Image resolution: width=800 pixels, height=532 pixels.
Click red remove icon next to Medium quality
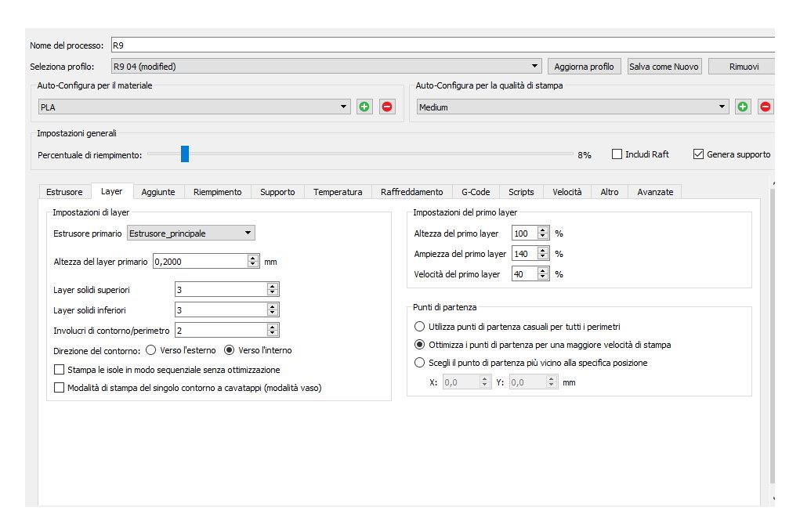[766, 107]
